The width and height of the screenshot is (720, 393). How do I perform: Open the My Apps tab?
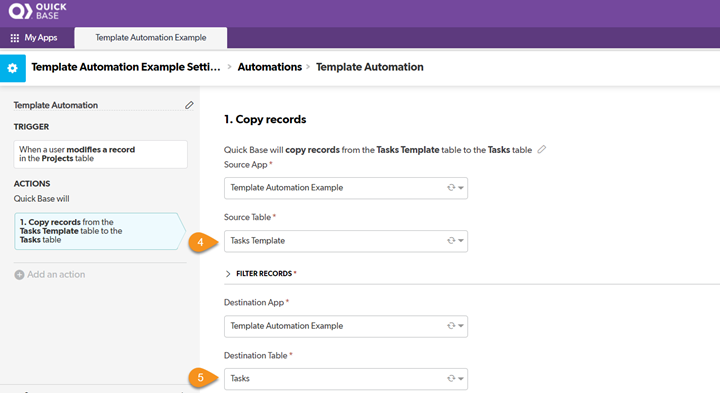[x=35, y=38]
